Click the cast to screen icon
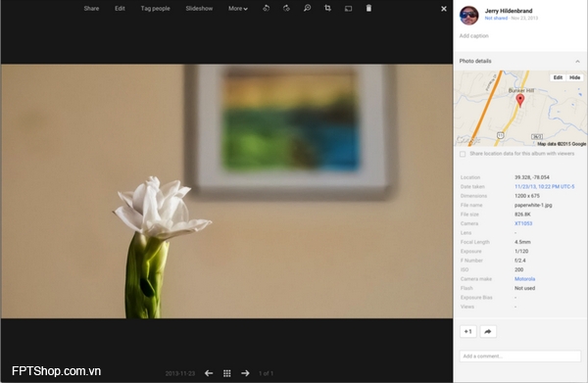588x383 pixels. click(x=348, y=9)
